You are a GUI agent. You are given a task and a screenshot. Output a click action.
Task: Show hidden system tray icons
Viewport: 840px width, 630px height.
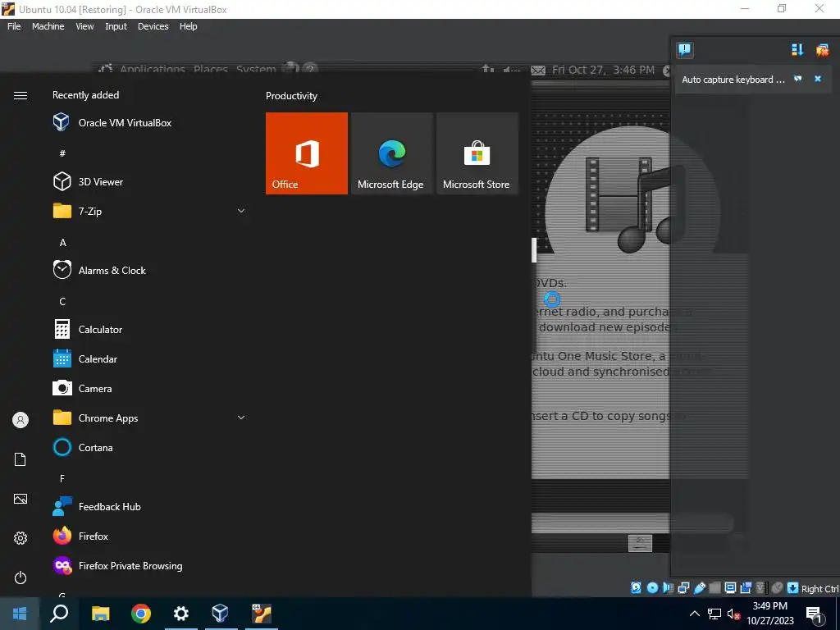click(x=694, y=614)
